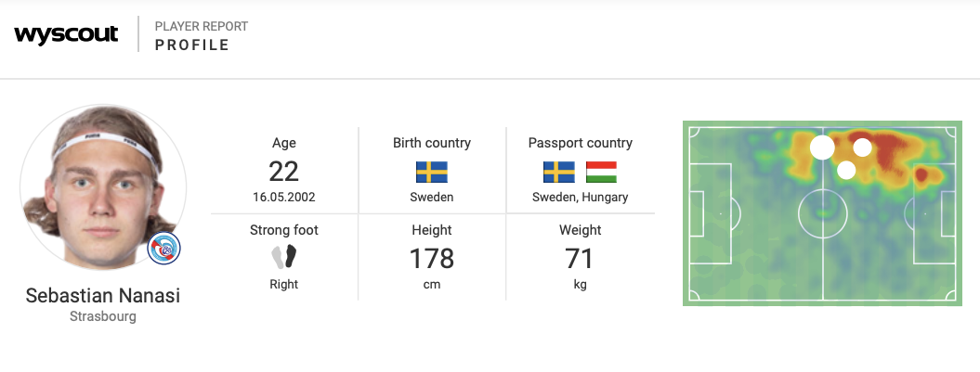
Task: Click the Wyscout logo
Action: pos(66,35)
